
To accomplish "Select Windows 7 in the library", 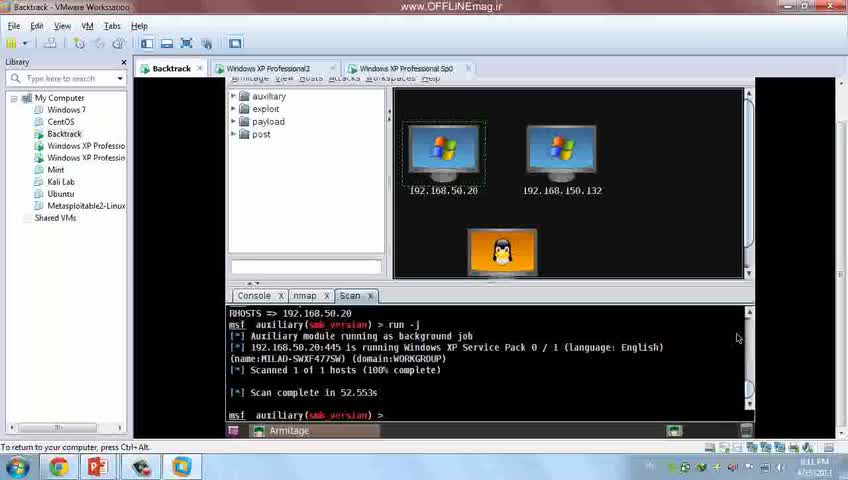I will pos(66,110).
